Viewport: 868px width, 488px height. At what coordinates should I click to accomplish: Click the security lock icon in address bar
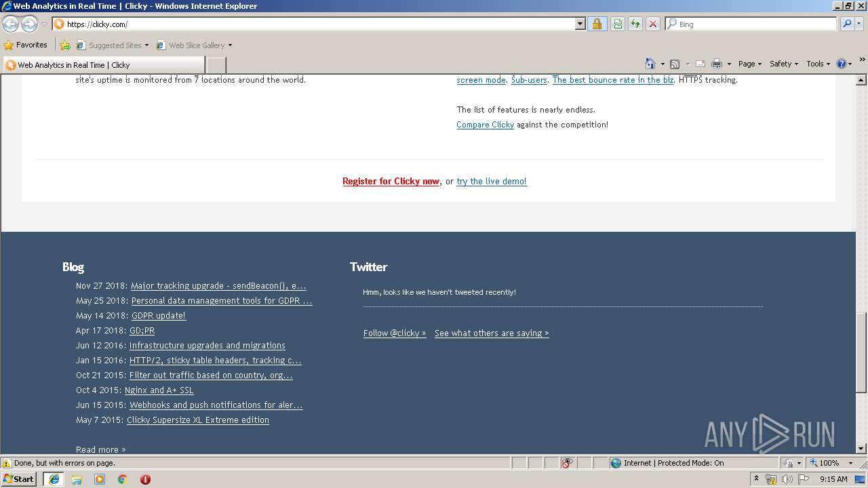(x=597, y=24)
